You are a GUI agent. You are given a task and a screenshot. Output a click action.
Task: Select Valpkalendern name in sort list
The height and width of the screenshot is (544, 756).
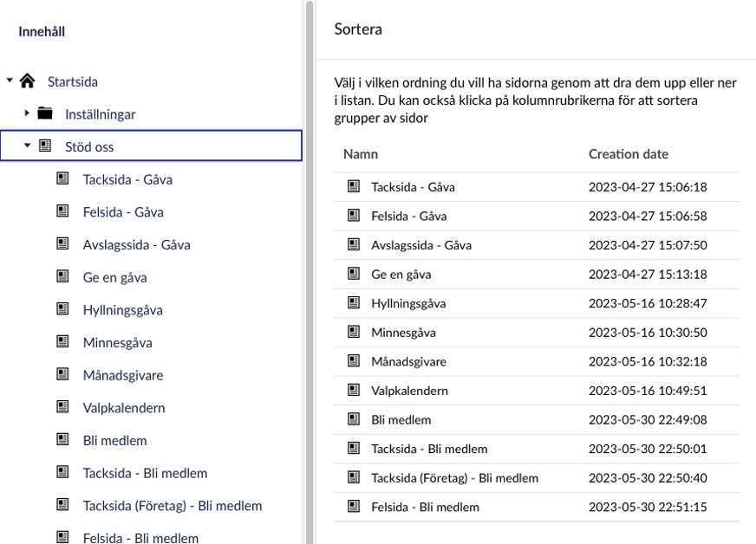409,391
